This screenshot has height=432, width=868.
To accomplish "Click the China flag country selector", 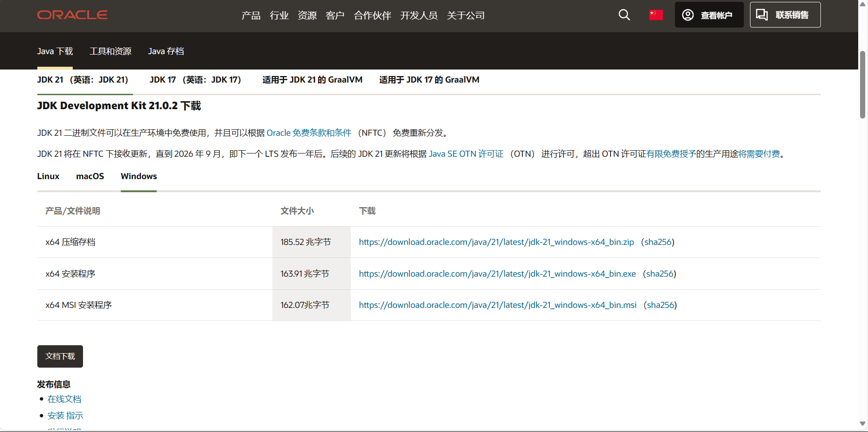I will coord(656,15).
